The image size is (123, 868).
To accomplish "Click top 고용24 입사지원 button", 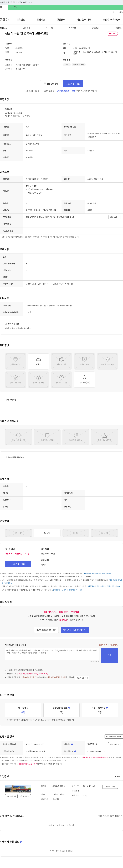I will coord(73,84).
